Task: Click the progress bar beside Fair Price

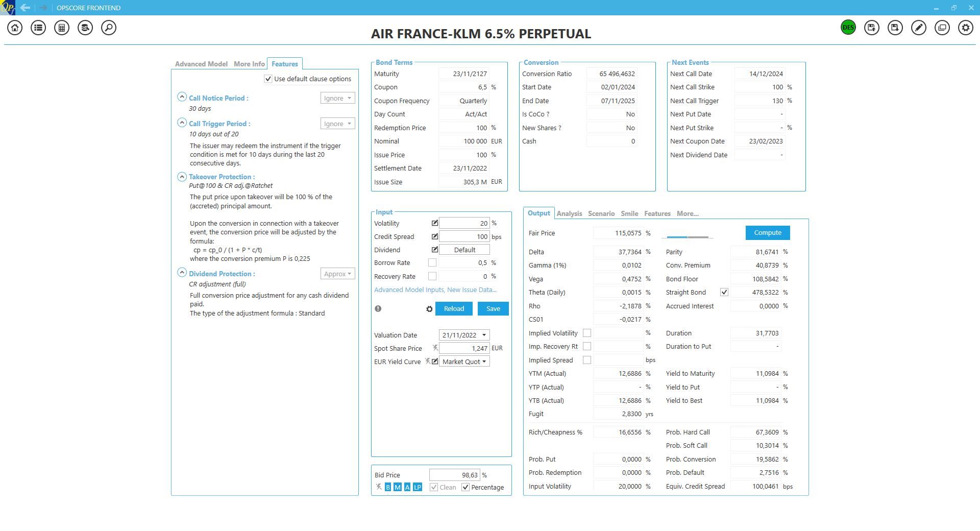Action: pos(688,237)
